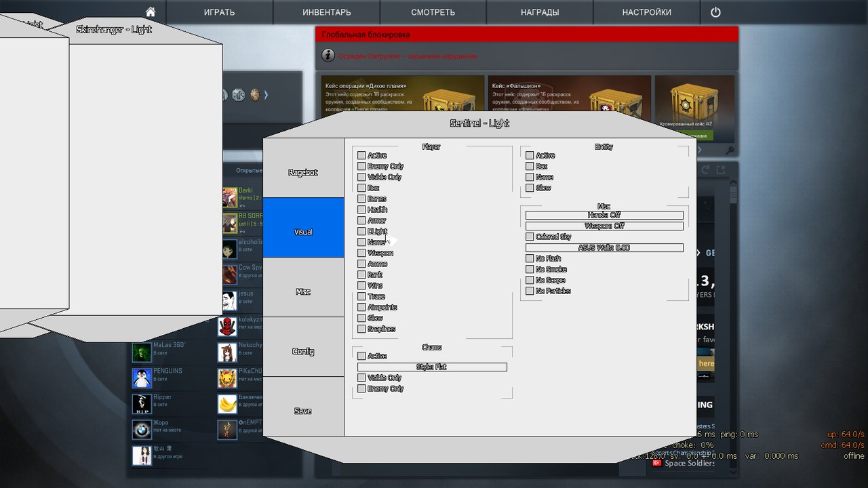The image size is (868, 488).
Task: Click the red Осужден Патрулем violation link
Action: pos(408,56)
